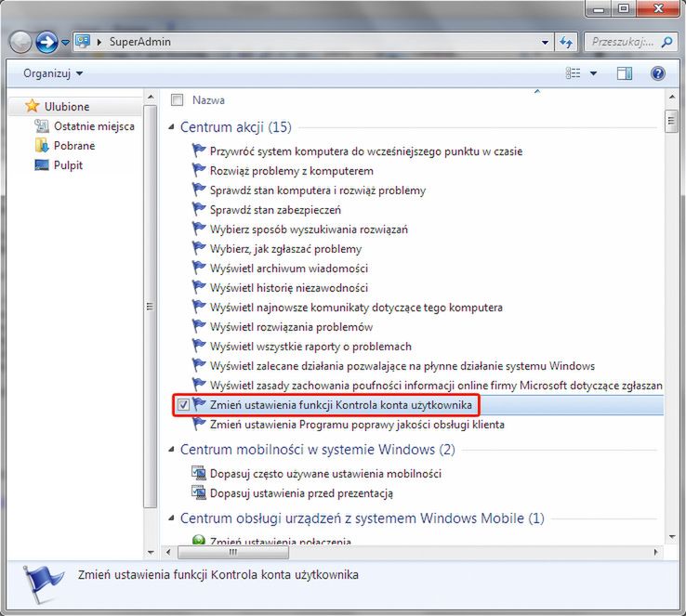Collapse Centrum obsługi urządzeń Windows Mobile group
686x616 pixels.
[171, 518]
